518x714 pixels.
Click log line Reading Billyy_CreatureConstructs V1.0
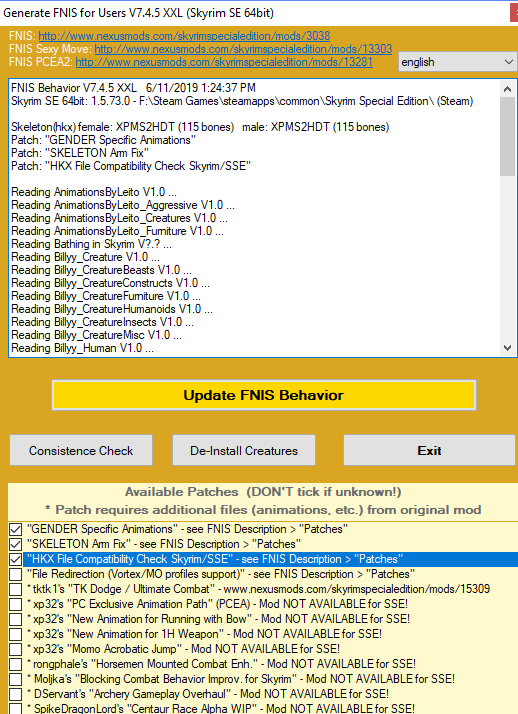(110, 283)
